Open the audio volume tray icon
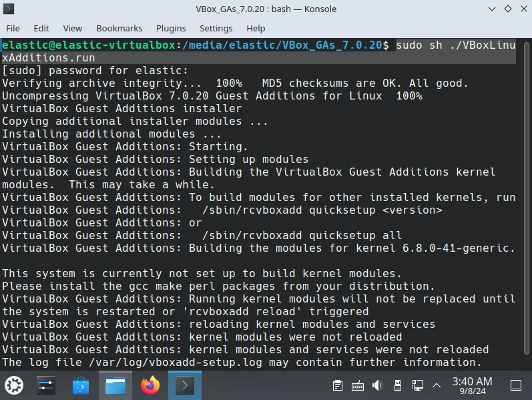 click(377, 385)
